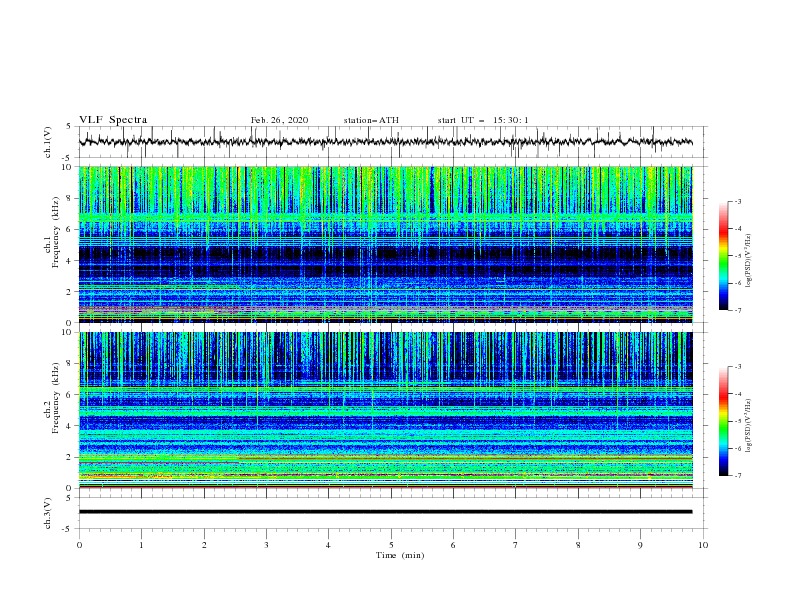
Task: Click the "-3" tick on upper colorbar
Action: [x=737, y=201]
